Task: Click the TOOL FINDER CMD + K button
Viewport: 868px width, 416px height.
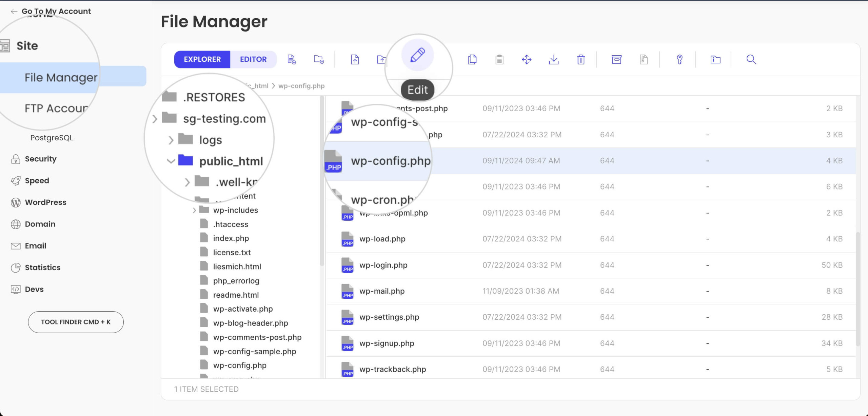Action: coord(76,322)
